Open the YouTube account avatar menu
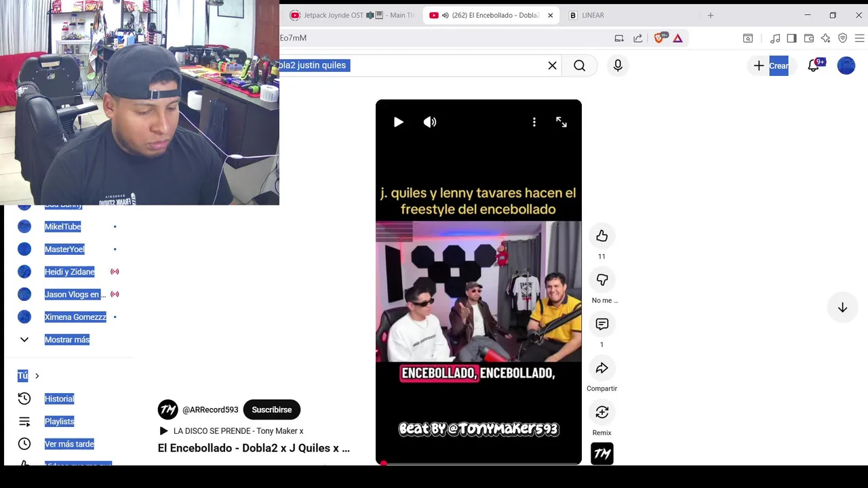The image size is (868, 488). tap(846, 66)
